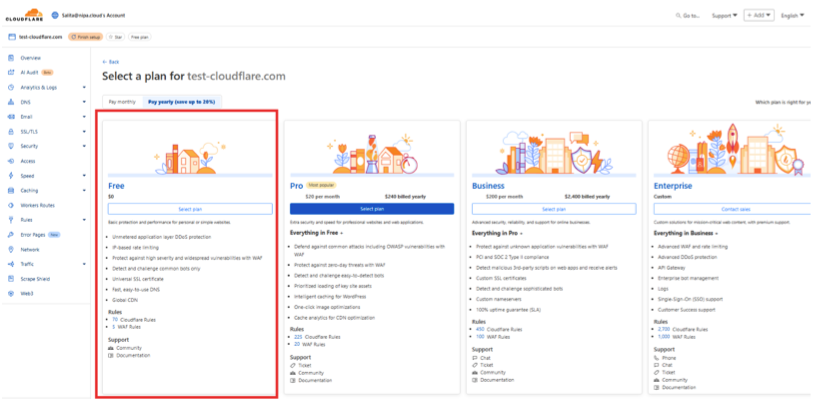Switch to Pay monthly billing
The height and width of the screenshot is (399, 819).
(x=122, y=102)
